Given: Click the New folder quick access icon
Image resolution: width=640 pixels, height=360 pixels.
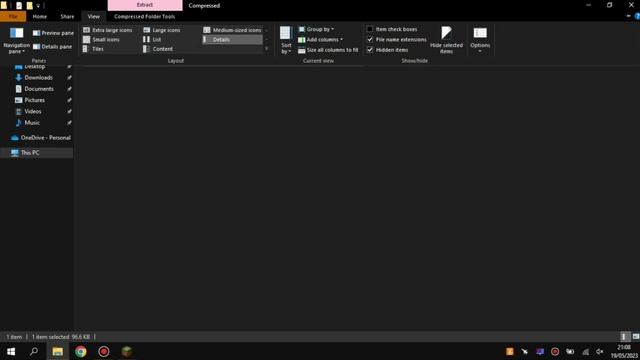Looking at the screenshot, I should coord(29,6).
